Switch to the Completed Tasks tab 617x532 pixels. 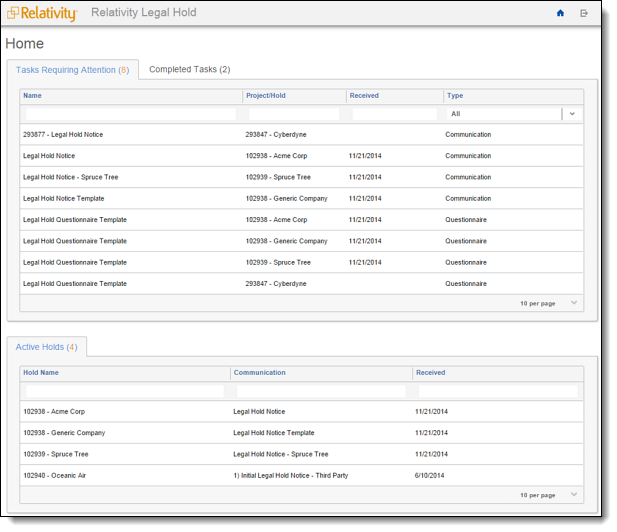click(x=189, y=70)
